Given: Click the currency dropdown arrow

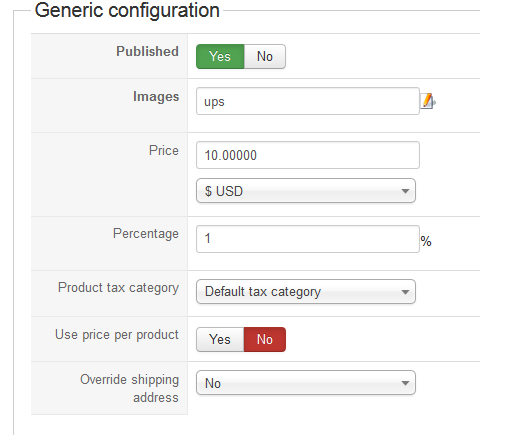Looking at the screenshot, I should (405, 191).
